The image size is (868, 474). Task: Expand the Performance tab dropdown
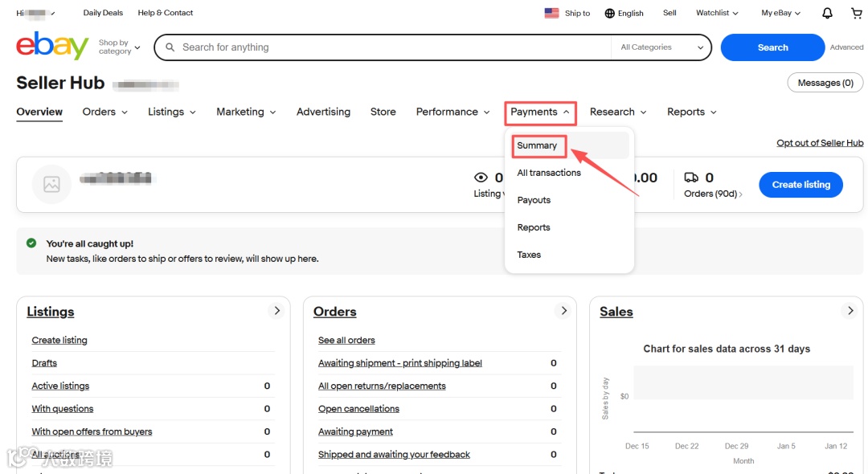pyautogui.click(x=452, y=112)
